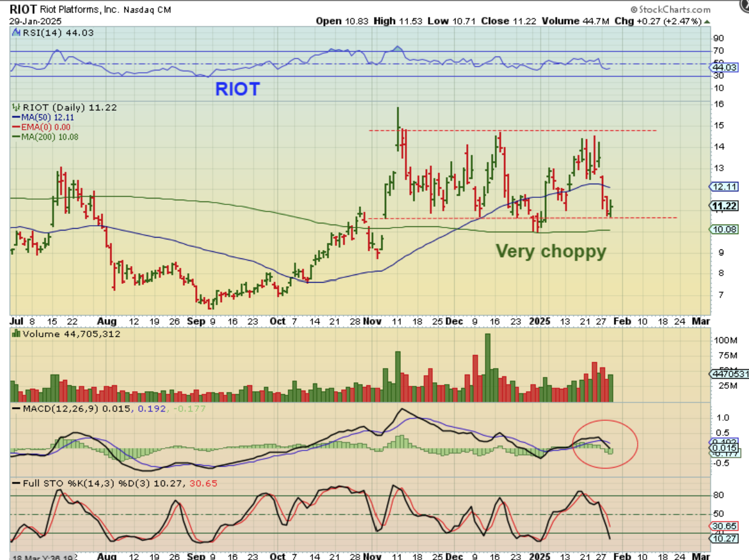Click the bold RIOT ticker symbol in header
Image resolution: width=749 pixels, height=560 pixels.
(x=23, y=9)
